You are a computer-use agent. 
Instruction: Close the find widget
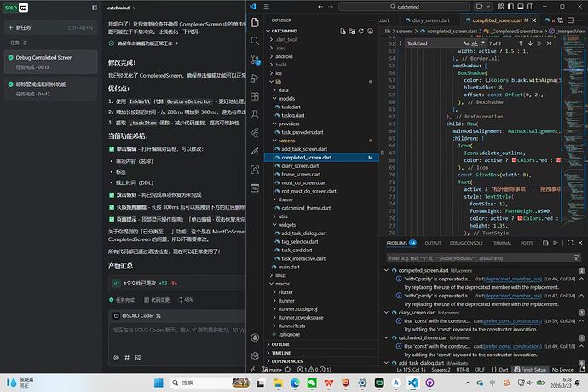(x=549, y=43)
